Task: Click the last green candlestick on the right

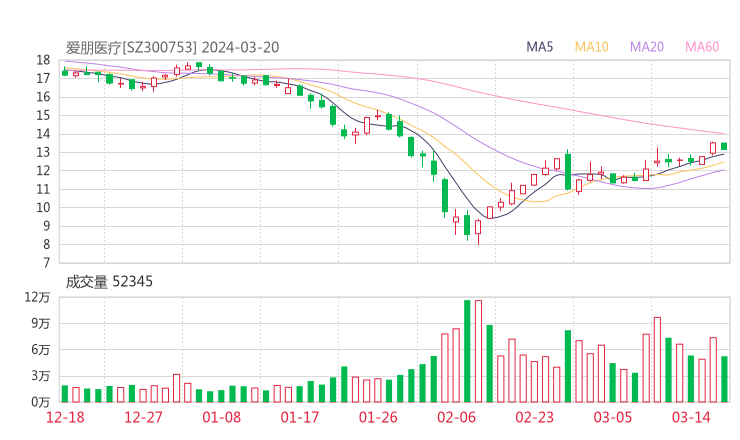Action: tap(724, 146)
